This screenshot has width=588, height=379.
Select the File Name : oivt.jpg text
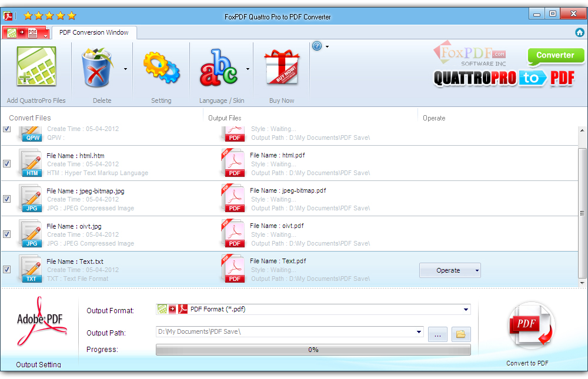(x=74, y=226)
